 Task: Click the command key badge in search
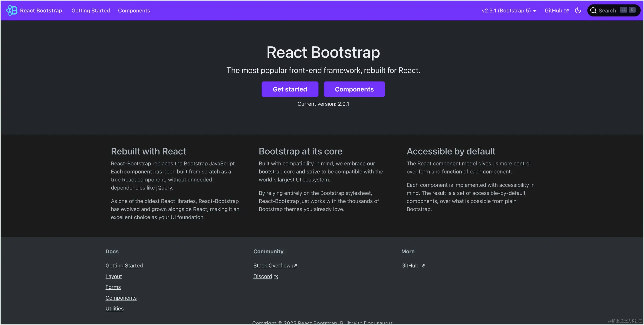click(624, 10)
